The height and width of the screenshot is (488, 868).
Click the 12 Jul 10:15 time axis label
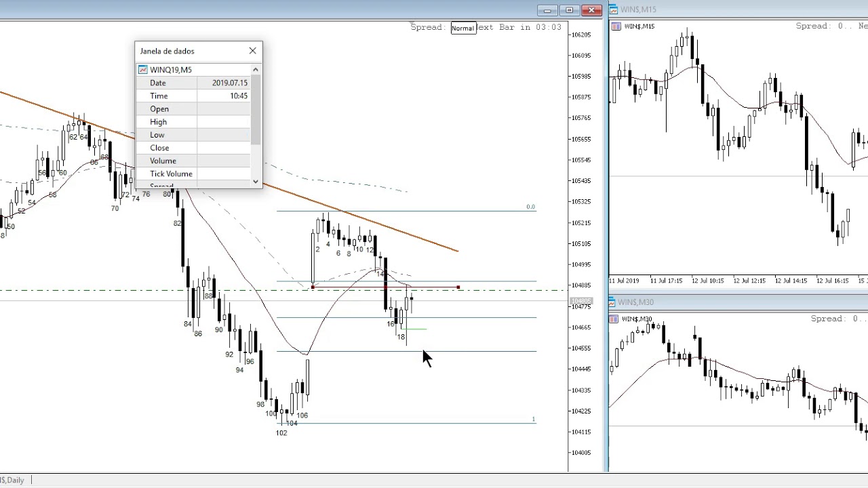709,280
